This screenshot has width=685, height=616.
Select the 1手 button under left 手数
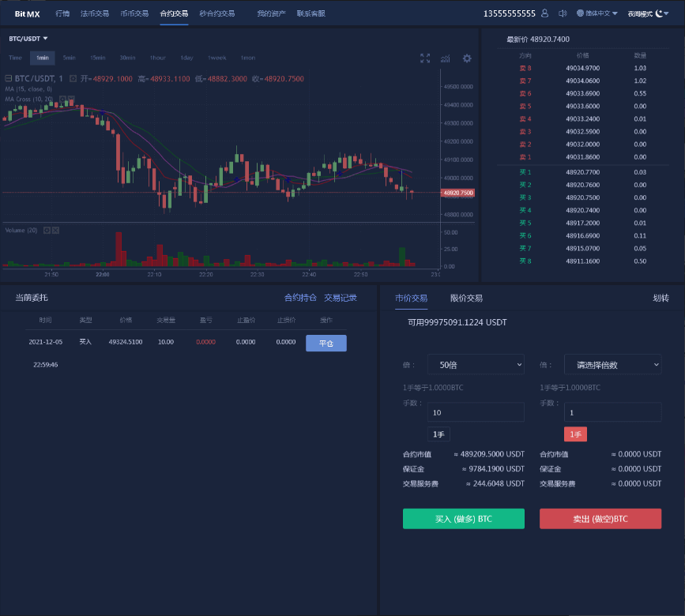pos(438,434)
